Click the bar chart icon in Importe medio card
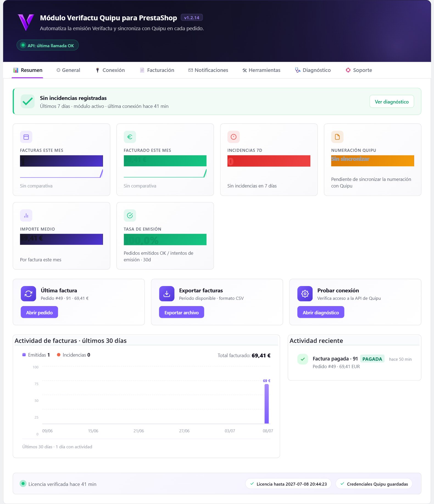 click(x=26, y=215)
